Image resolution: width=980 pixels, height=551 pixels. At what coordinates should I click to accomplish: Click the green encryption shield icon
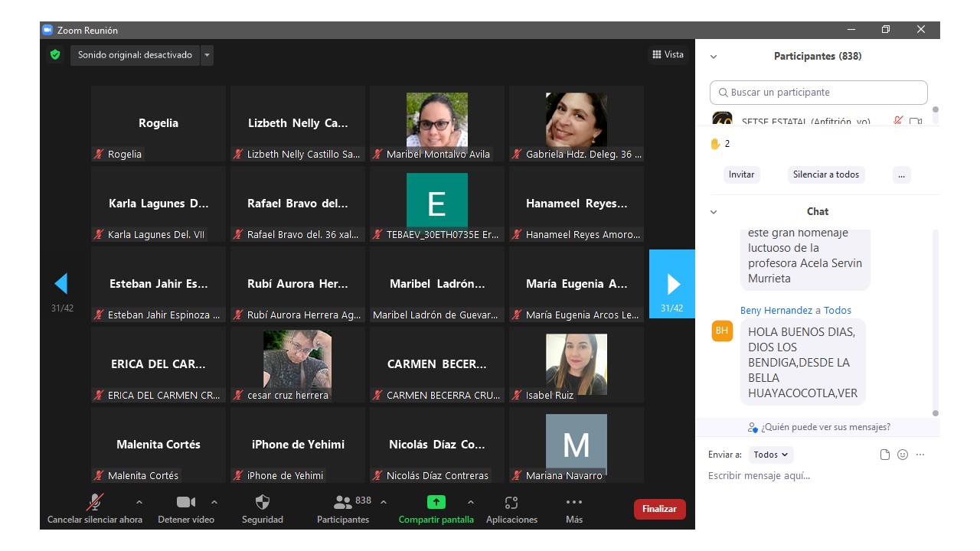click(x=54, y=54)
